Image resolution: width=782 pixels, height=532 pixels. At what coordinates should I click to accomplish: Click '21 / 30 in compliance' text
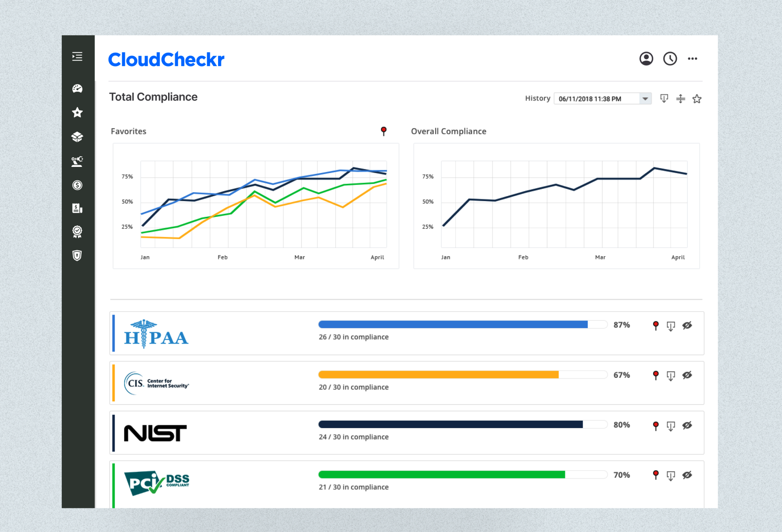pyautogui.click(x=354, y=487)
